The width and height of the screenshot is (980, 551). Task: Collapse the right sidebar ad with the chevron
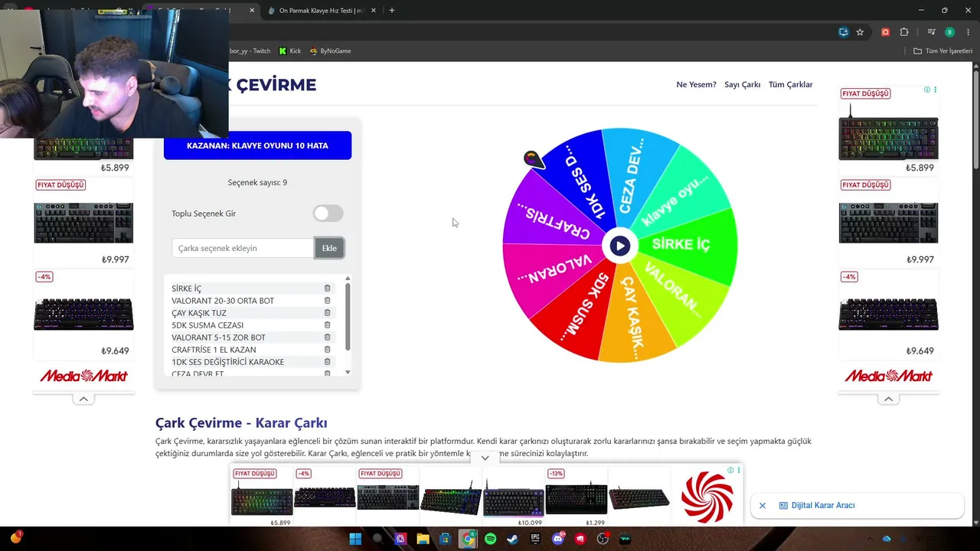coord(888,399)
